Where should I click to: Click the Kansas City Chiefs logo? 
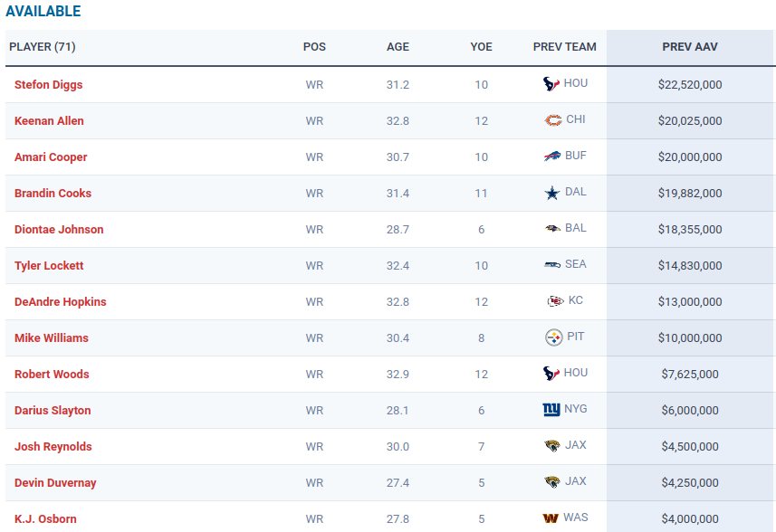pyautogui.click(x=555, y=300)
